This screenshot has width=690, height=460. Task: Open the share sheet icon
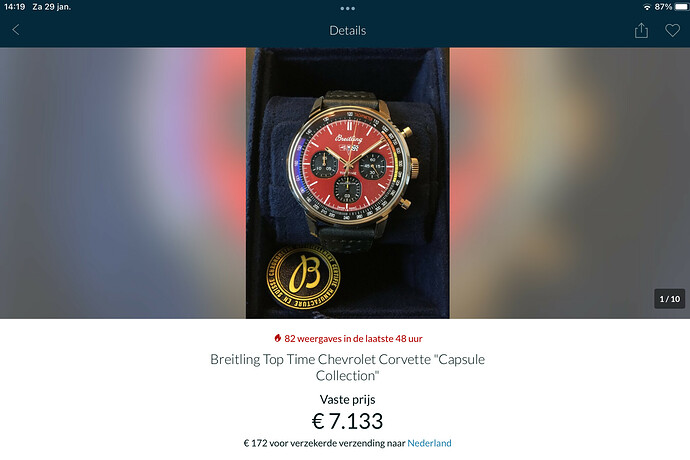click(641, 30)
